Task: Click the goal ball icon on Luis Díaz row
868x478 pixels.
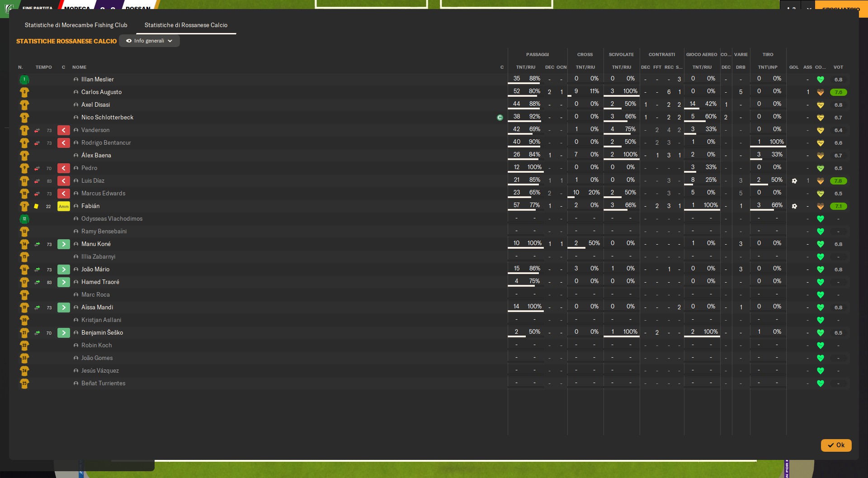Action: (x=794, y=181)
